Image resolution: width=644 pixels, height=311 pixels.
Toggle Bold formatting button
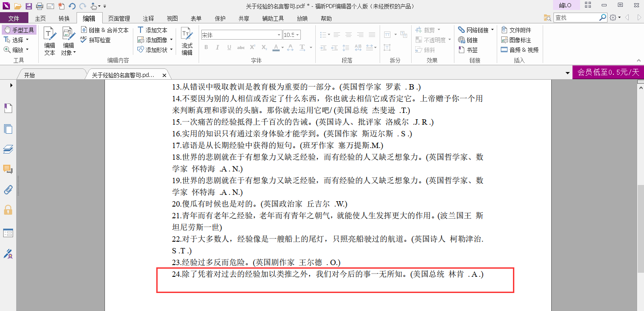[206, 47]
